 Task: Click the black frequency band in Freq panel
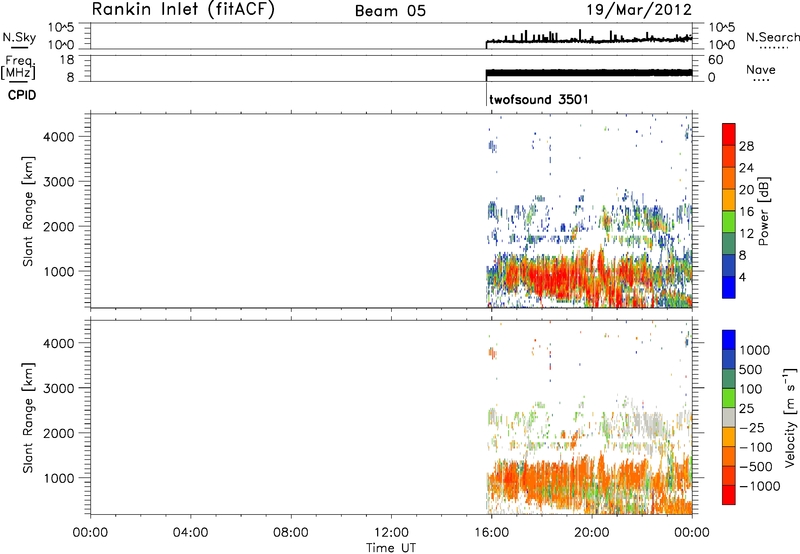589,73
